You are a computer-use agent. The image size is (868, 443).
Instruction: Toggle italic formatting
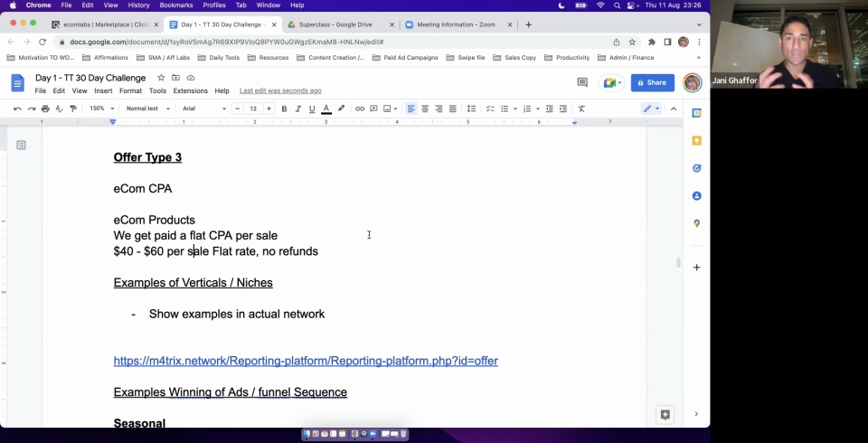[x=297, y=108]
